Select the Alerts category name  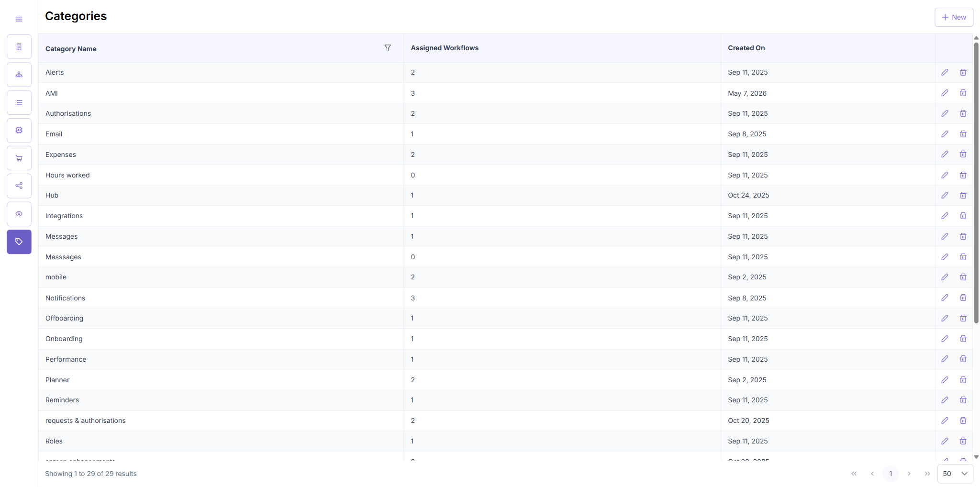[x=55, y=72]
